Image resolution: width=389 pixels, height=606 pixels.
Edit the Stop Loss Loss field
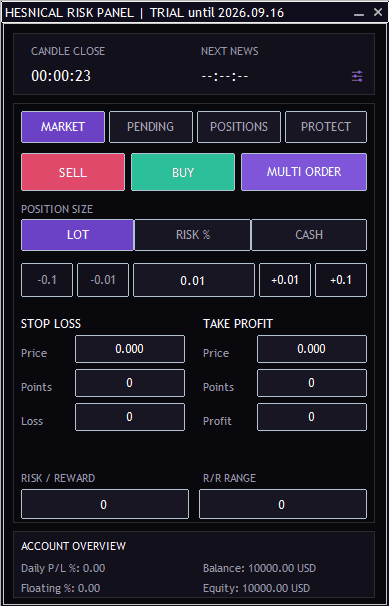coord(130,417)
